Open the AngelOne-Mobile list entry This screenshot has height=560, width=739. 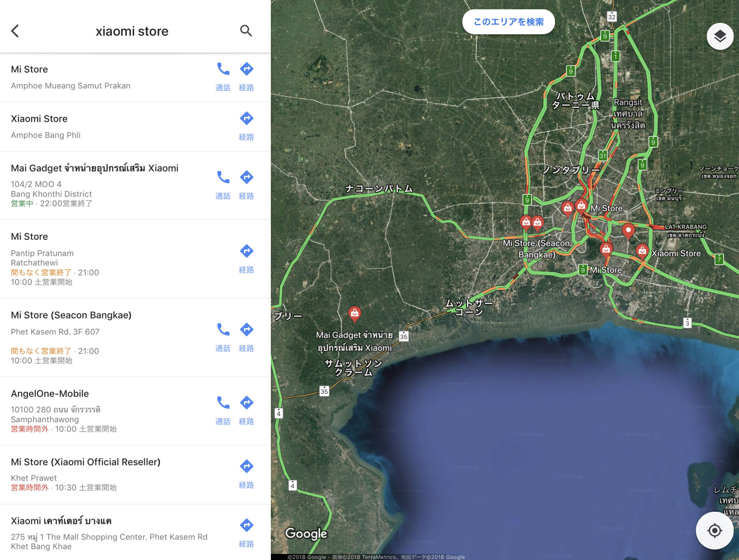click(x=50, y=393)
